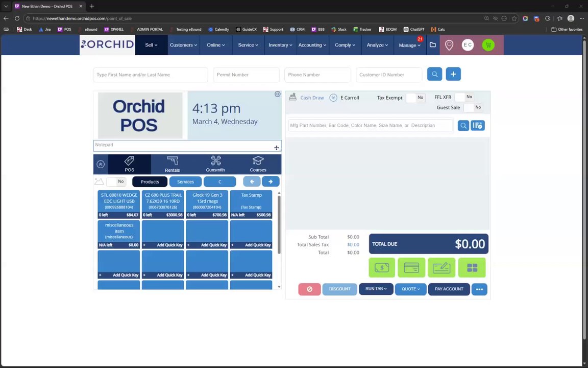Toggle the Tax Exempt switch
Image resolution: width=588 pixels, height=368 pixels.
tap(415, 98)
